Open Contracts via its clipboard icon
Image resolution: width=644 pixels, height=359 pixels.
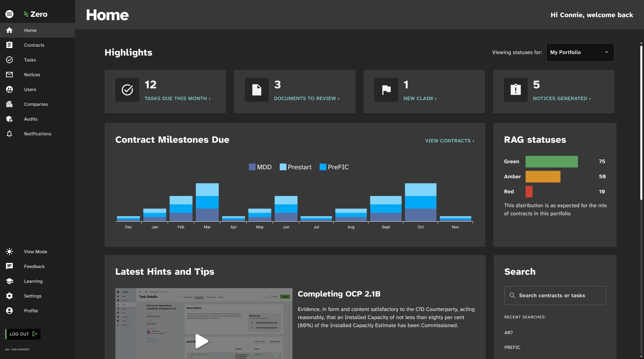pos(9,45)
